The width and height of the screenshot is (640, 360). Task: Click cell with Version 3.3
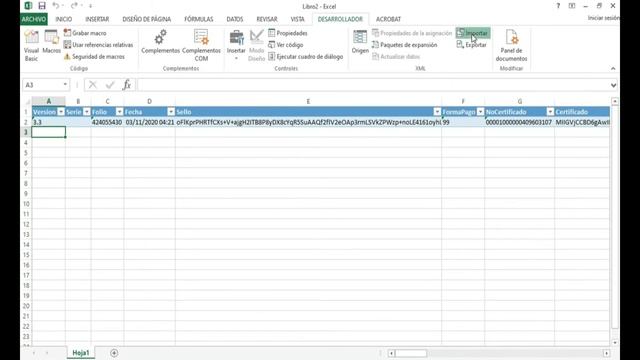[x=49, y=122]
